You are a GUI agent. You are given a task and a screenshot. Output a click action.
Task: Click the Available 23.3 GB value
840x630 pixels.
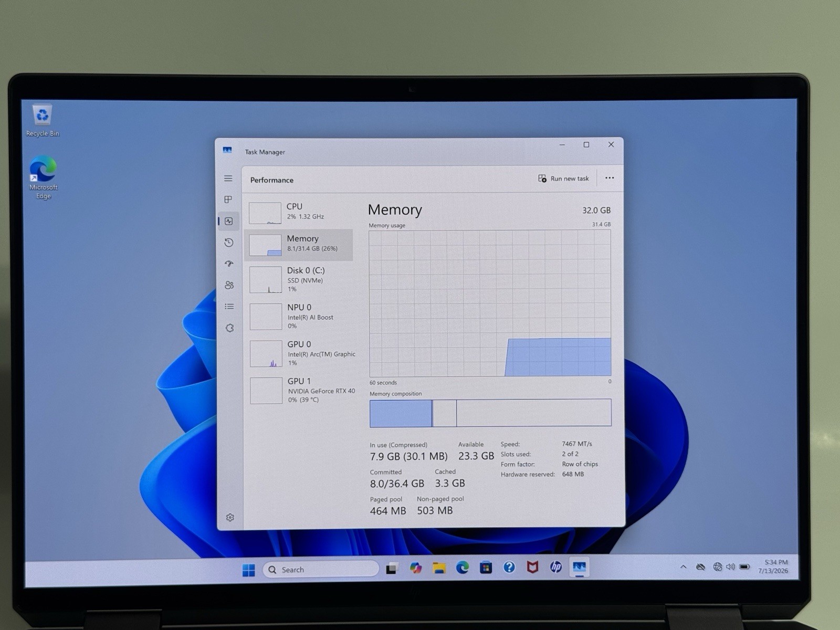click(x=476, y=456)
